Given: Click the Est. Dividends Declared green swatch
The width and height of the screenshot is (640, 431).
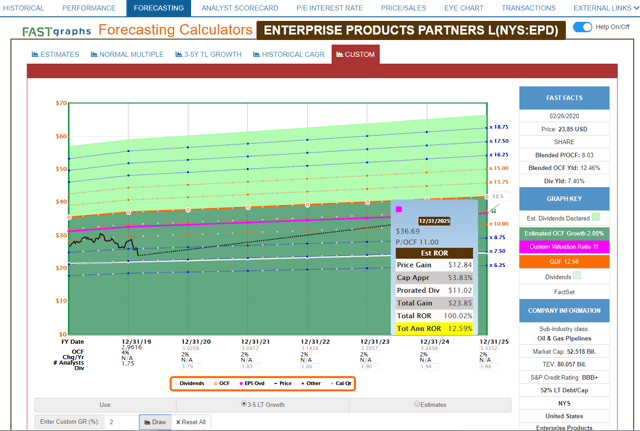Looking at the screenshot, I should (x=596, y=217).
